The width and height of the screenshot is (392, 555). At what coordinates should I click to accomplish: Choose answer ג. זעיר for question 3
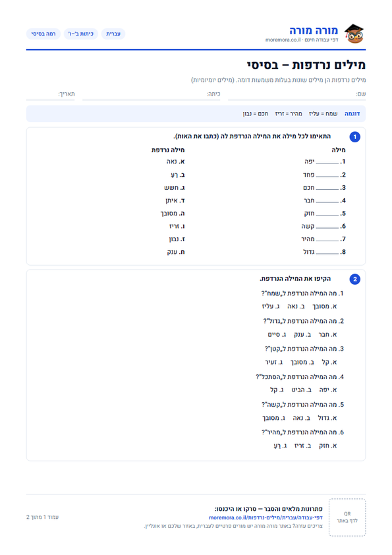pyautogui.click(x=274, y=363)
